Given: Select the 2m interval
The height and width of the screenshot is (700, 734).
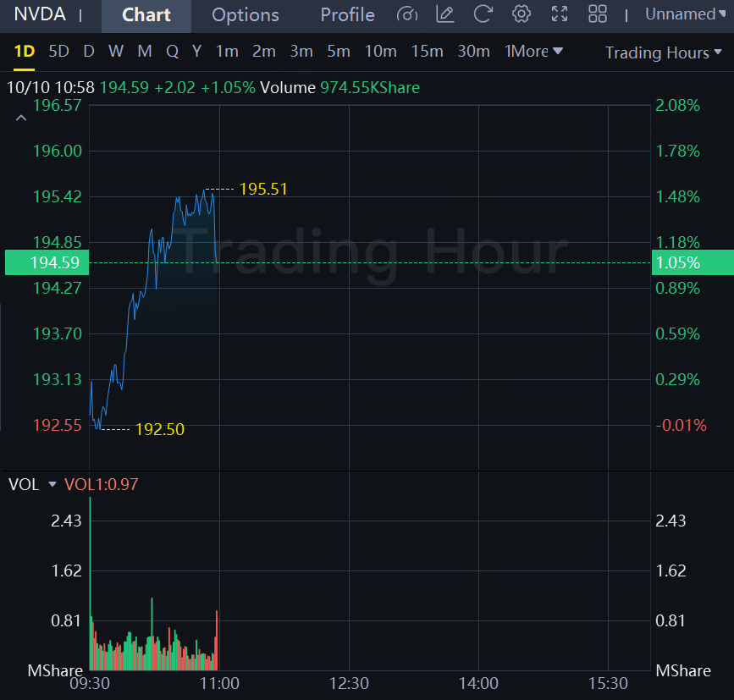Looking at the screenshot, I should point(264,51).
